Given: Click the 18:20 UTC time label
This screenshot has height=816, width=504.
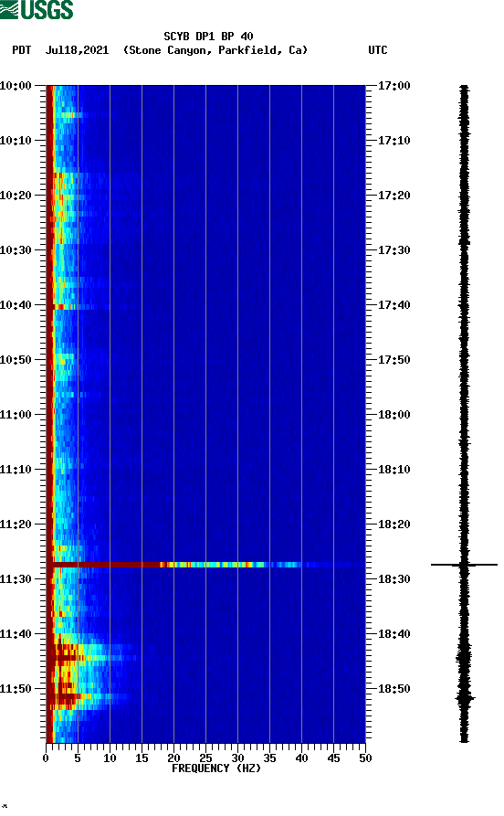Looking at the screenshot, I should click(x=394, y=525).
